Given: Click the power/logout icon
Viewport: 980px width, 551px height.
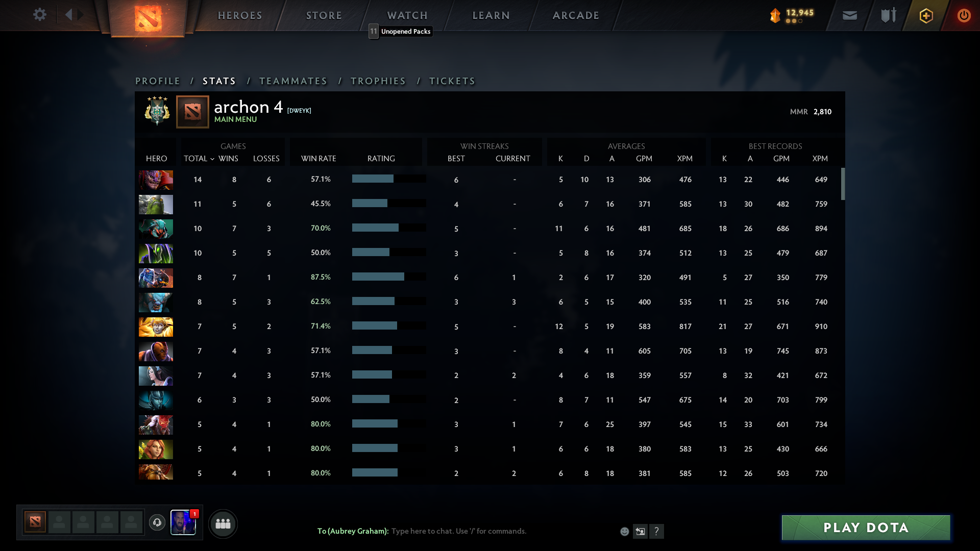Looking at the screenshot, I should tap(964, 15).
